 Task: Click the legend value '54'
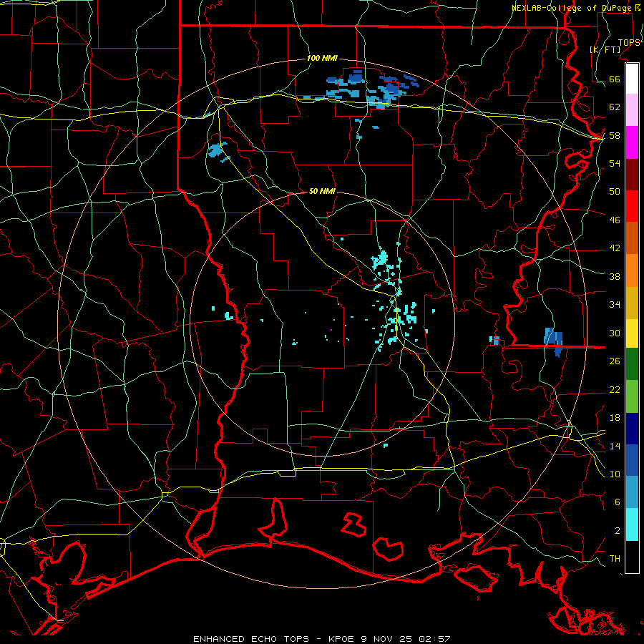pos(615,163)
